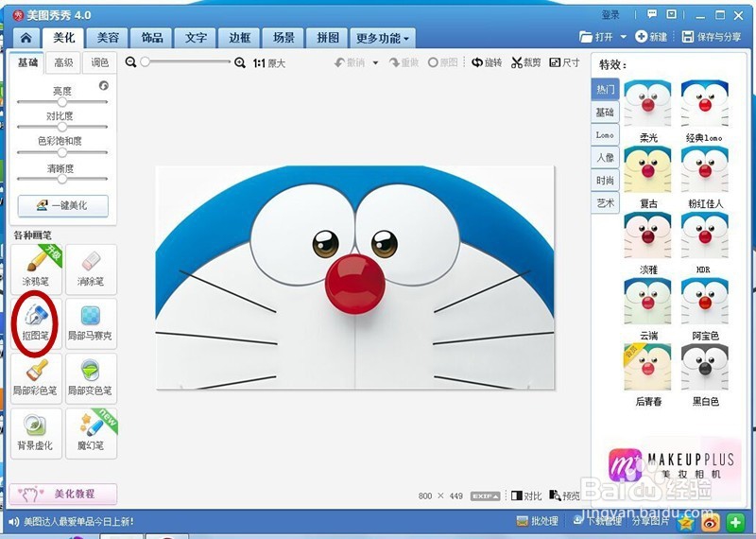Click the 亮度 brightness slider handle
Screen dimensions: 756x539
(x=62, y=102)
